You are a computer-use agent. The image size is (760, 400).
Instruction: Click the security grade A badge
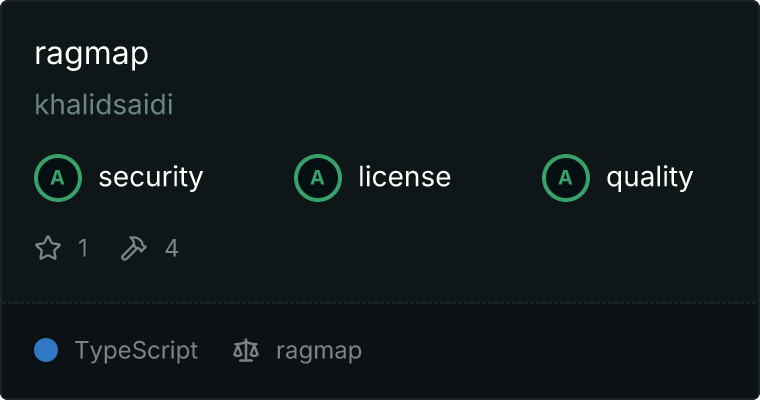click(x=58, y=178)
